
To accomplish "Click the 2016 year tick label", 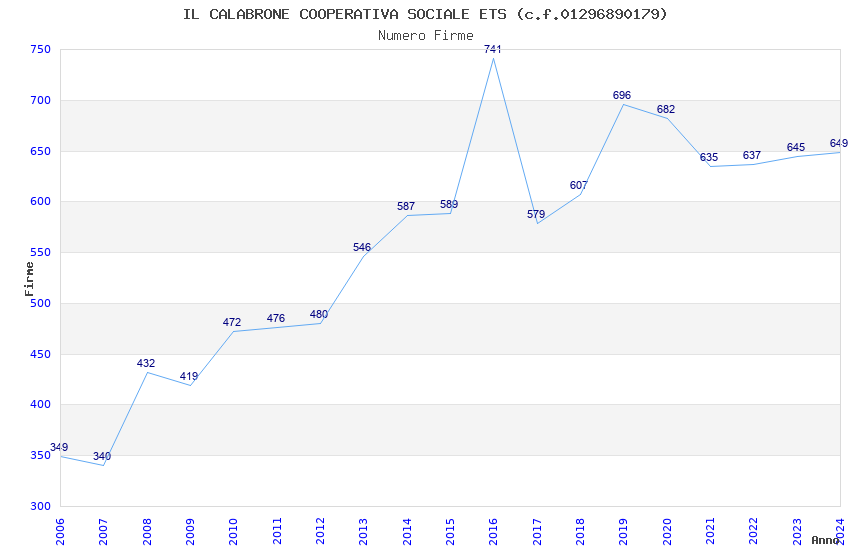I will pos(493,532).
